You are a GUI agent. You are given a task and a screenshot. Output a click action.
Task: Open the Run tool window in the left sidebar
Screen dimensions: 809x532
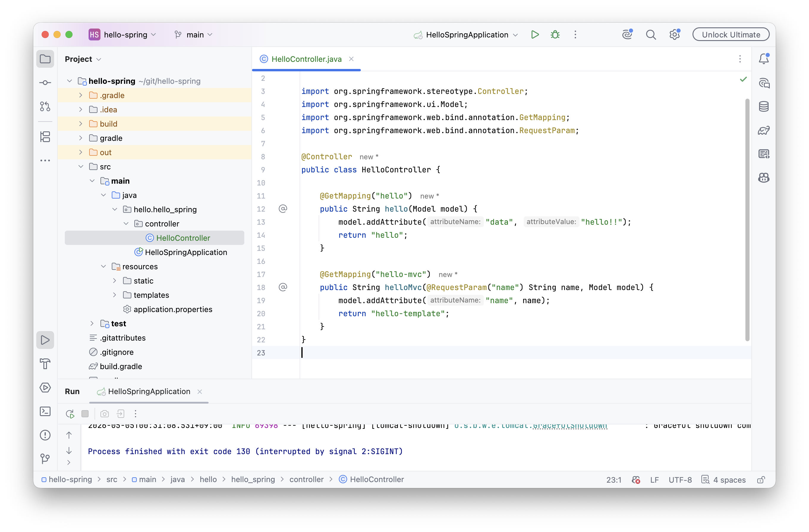pos(45,340)
